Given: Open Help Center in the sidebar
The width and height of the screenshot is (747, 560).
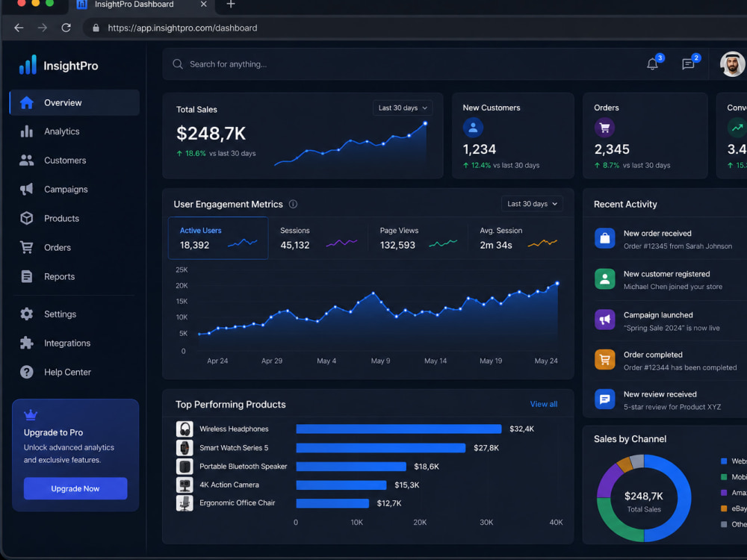Looking at the screenshot, I should click(74, 373).
